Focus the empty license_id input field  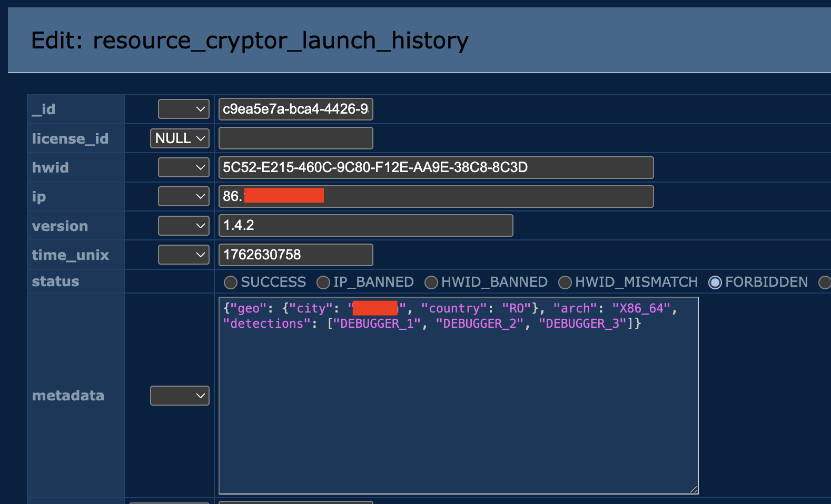295,138
